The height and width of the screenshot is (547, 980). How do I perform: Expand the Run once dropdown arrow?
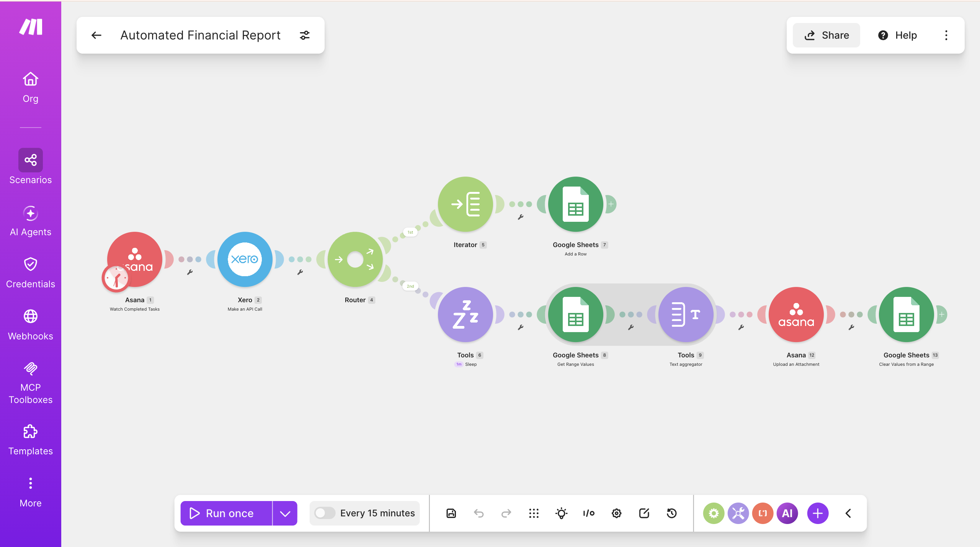point(285,513)
